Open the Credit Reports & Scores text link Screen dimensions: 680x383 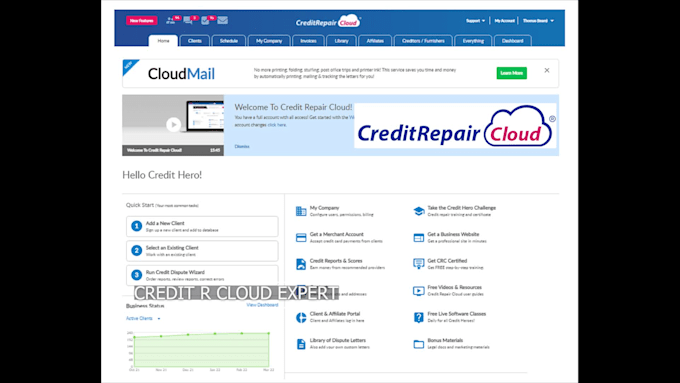336,261
